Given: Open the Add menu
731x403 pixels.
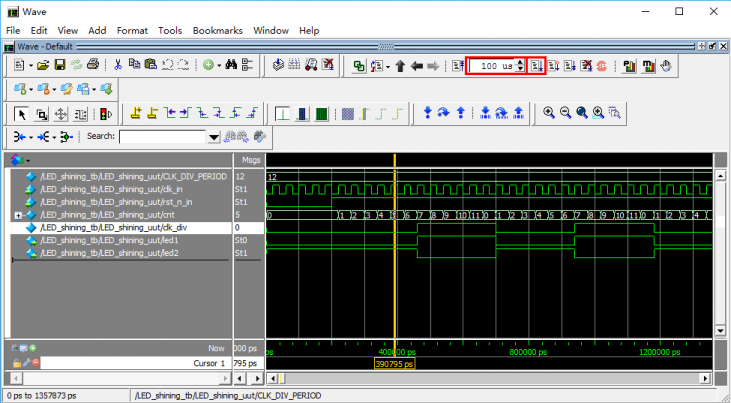Looking at the screenshot, I should click(97, 31).
